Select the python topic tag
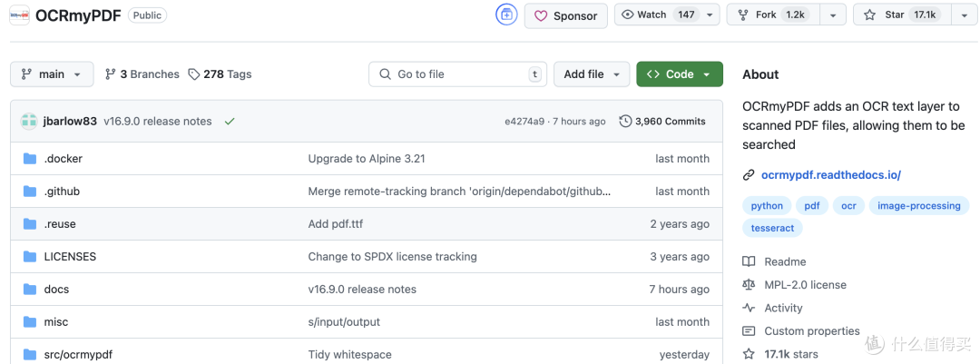This screenshot has width=980, height=364. [767, 206]
